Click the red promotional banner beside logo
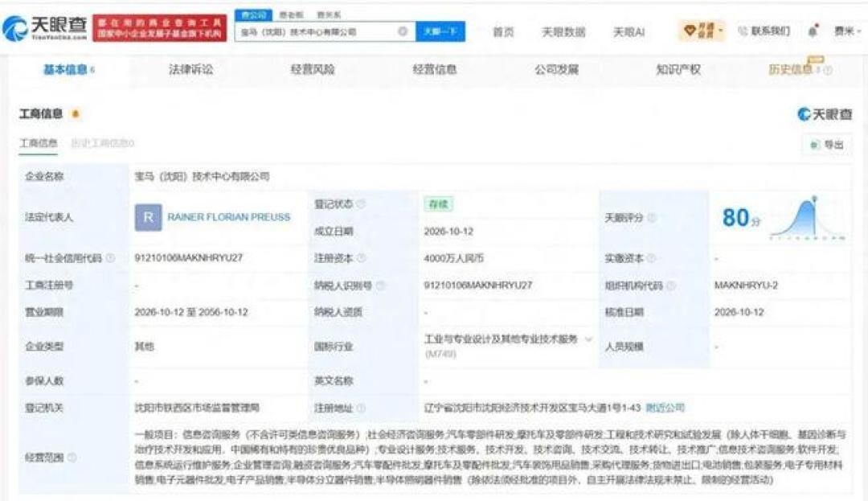The height and width of the screenshot is (501, 868). pos(159,27)
